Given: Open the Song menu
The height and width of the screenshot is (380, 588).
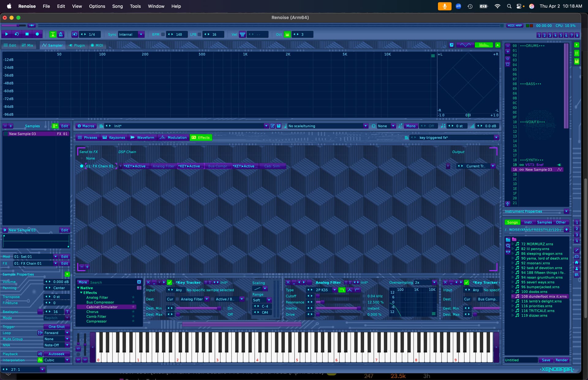Looking at the screenshot, I should pos(117,6).
